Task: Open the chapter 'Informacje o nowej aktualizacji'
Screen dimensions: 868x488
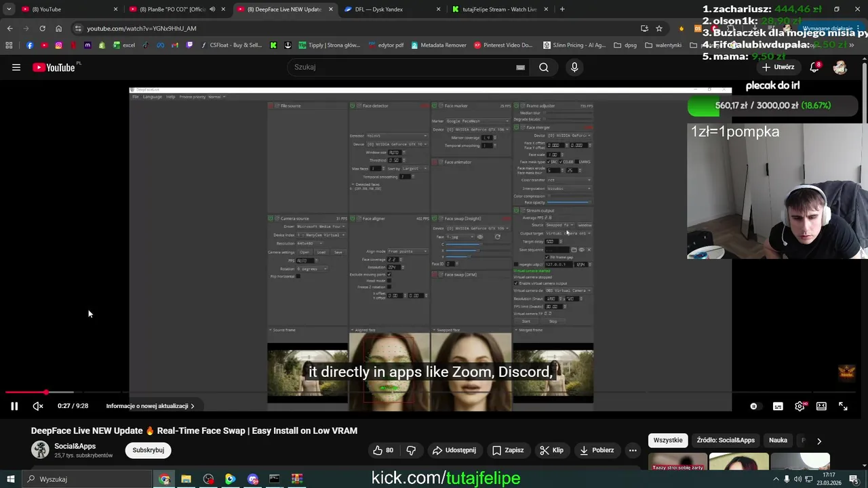Action: [x=150, y=406]
